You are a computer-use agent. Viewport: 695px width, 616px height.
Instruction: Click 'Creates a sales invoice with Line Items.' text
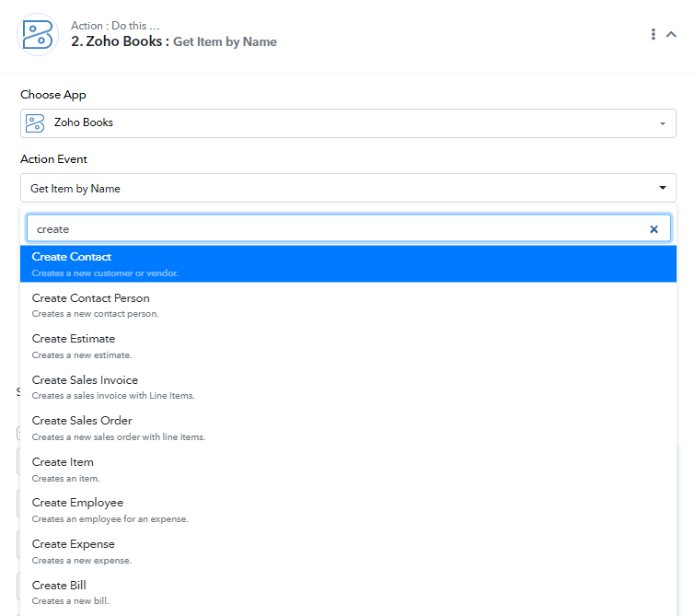113,396
